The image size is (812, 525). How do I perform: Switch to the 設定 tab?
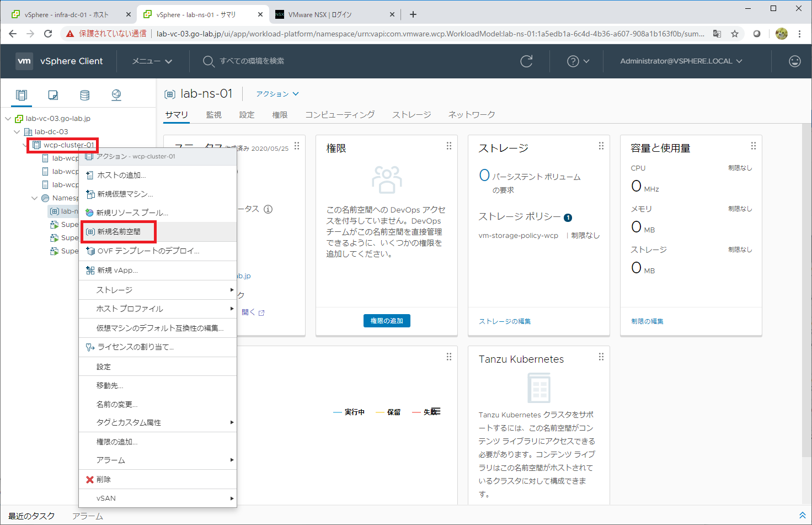(247, 115)
